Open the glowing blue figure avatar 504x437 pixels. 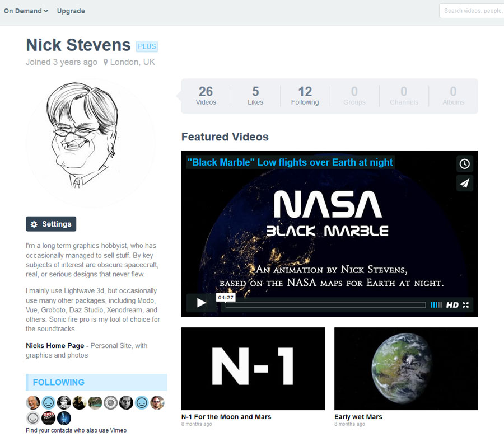[x=64, y=418]
